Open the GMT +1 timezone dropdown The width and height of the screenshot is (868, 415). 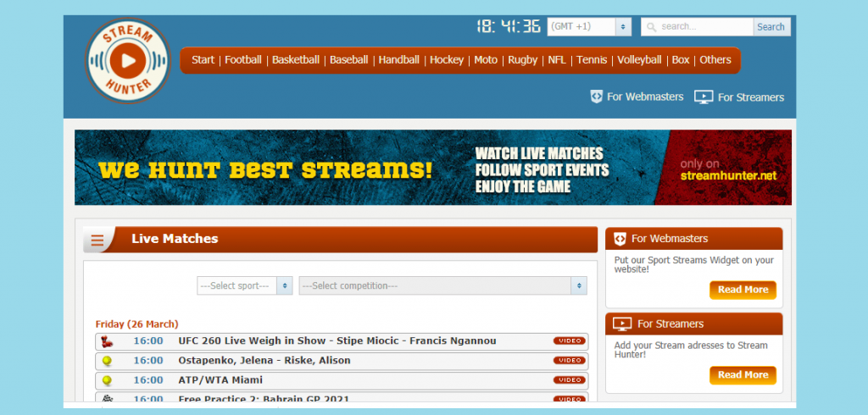click(589, 26)
